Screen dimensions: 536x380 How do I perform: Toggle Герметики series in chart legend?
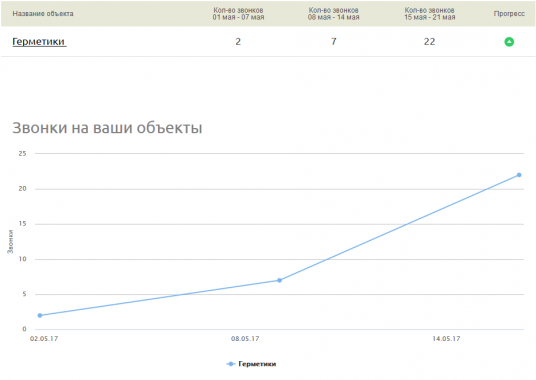(257, 364)
